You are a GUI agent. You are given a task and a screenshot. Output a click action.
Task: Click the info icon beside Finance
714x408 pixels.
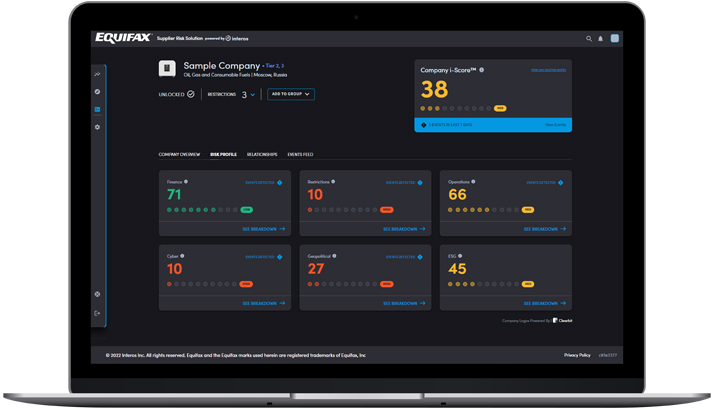click(x=186, y=182)
